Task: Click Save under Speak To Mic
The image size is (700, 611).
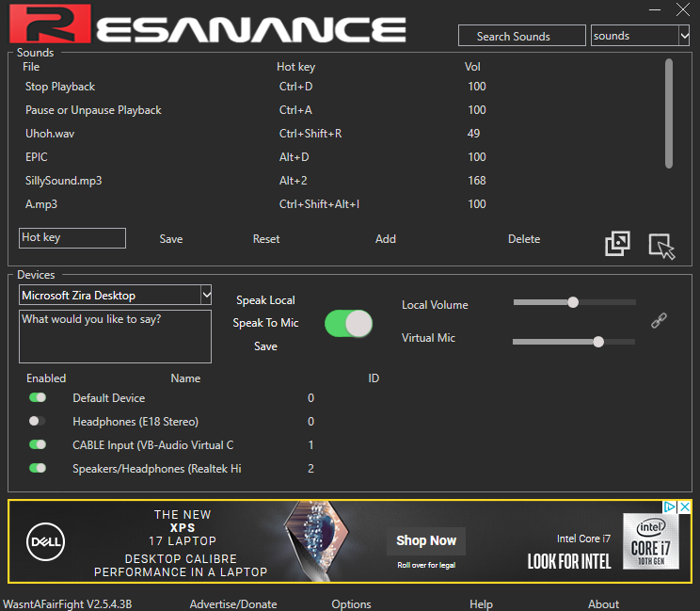Action: [265, 346]
